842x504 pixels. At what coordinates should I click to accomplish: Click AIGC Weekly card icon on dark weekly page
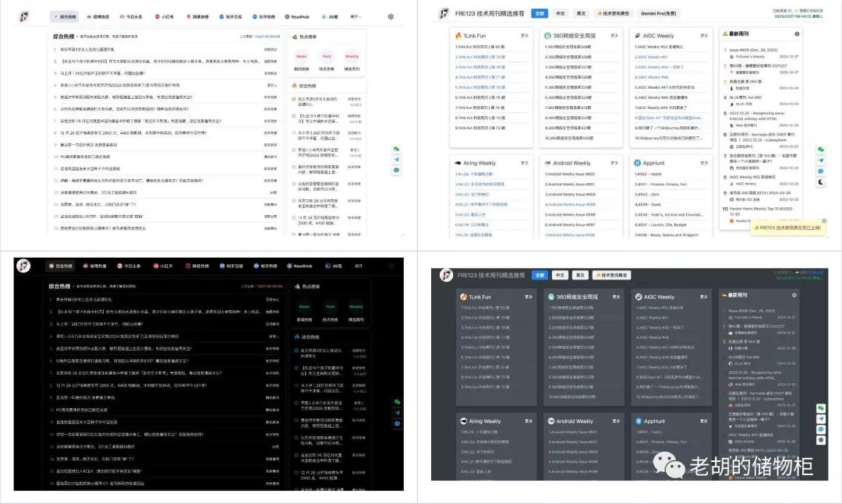click(639, 297)
